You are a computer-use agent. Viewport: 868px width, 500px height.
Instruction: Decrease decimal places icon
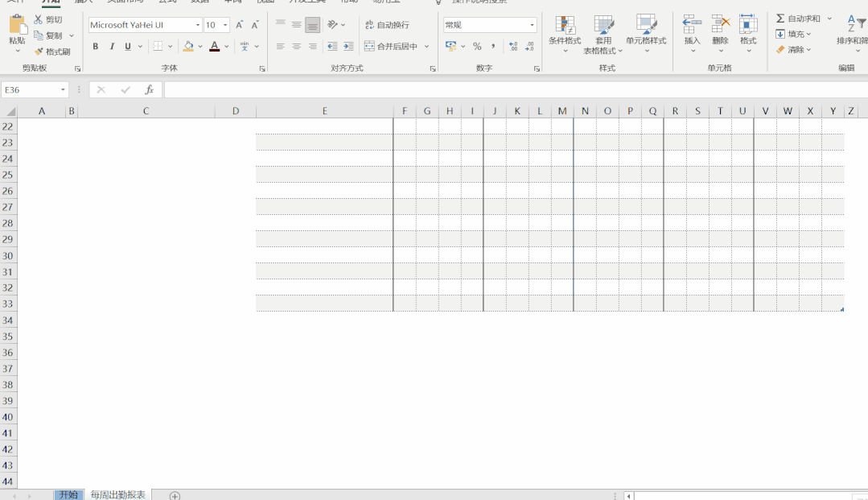click(529, 47)
